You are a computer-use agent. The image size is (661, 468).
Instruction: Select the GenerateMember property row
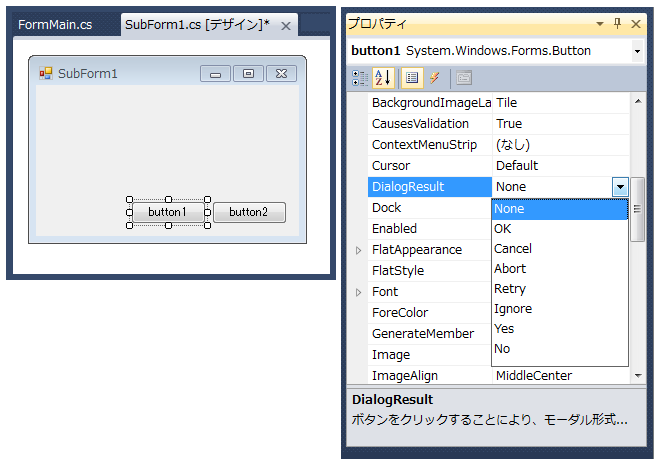pos(430,334)
